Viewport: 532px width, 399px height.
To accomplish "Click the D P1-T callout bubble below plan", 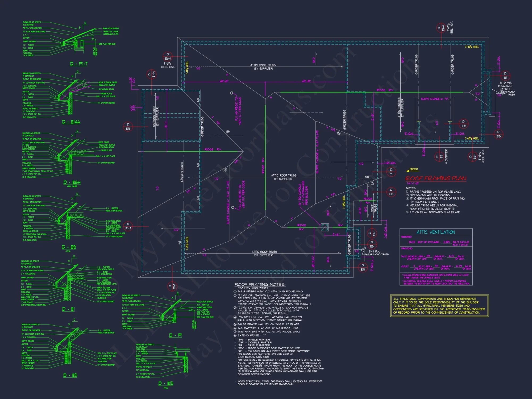I will click(x=172, y=286).
